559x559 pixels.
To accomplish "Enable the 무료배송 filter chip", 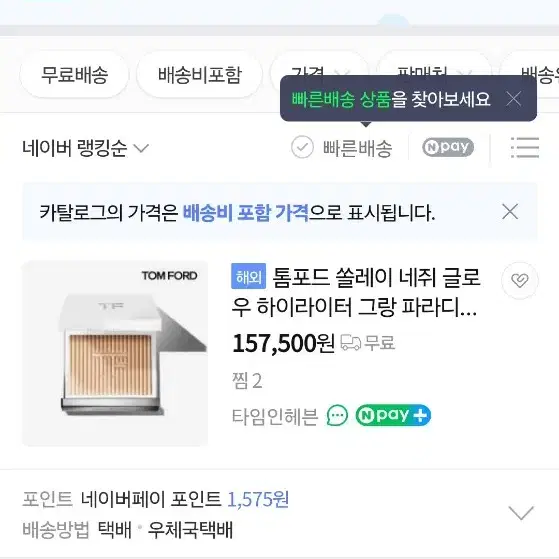I will (x=74, y=75).
